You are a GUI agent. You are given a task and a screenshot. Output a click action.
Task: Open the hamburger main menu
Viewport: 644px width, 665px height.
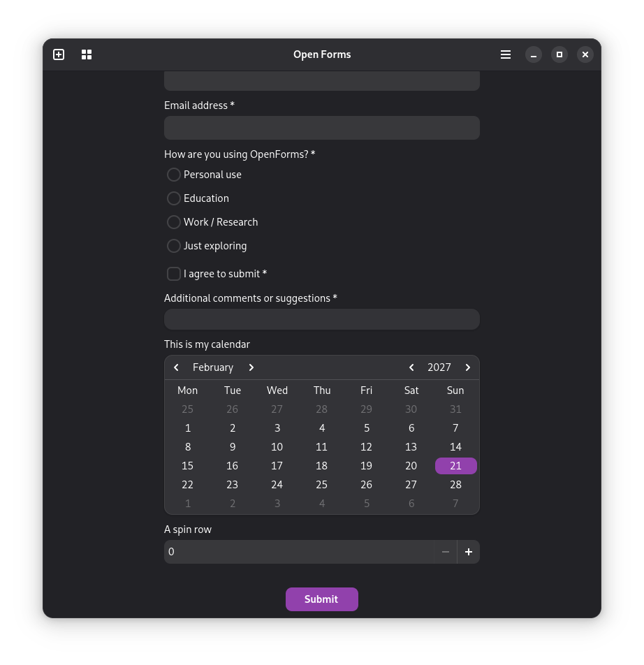505,54
